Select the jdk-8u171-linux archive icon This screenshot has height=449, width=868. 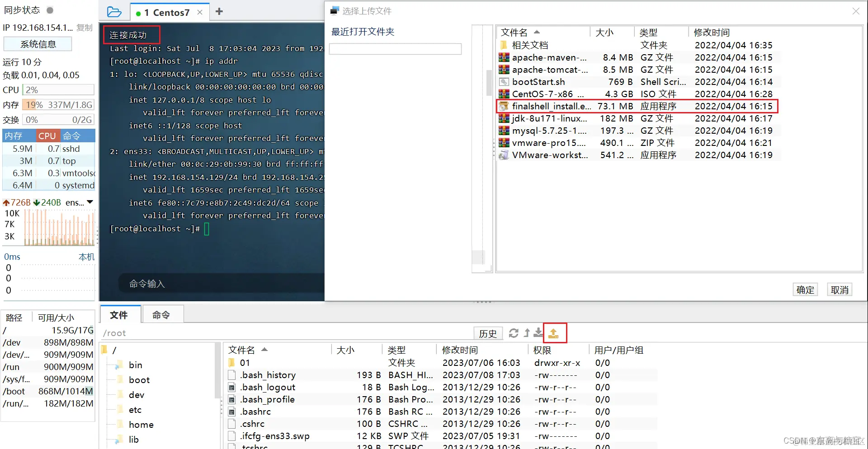[504, 118]
